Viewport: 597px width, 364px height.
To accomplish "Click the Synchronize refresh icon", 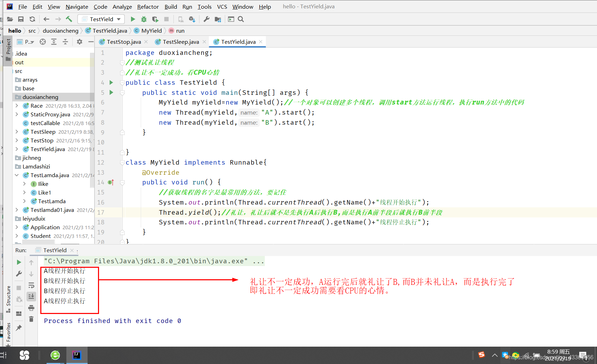I will 32,19.
